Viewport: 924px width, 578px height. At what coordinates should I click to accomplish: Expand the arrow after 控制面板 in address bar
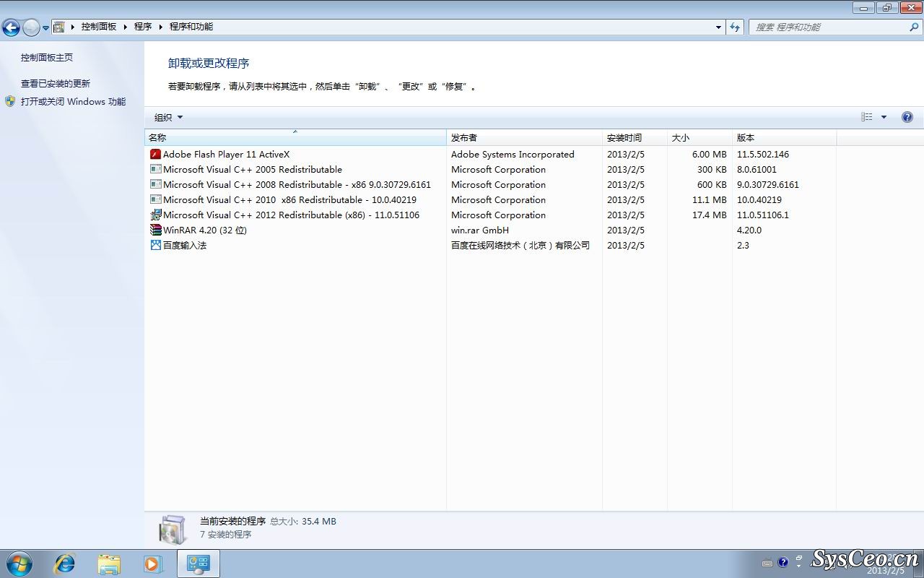pos(126,27)
